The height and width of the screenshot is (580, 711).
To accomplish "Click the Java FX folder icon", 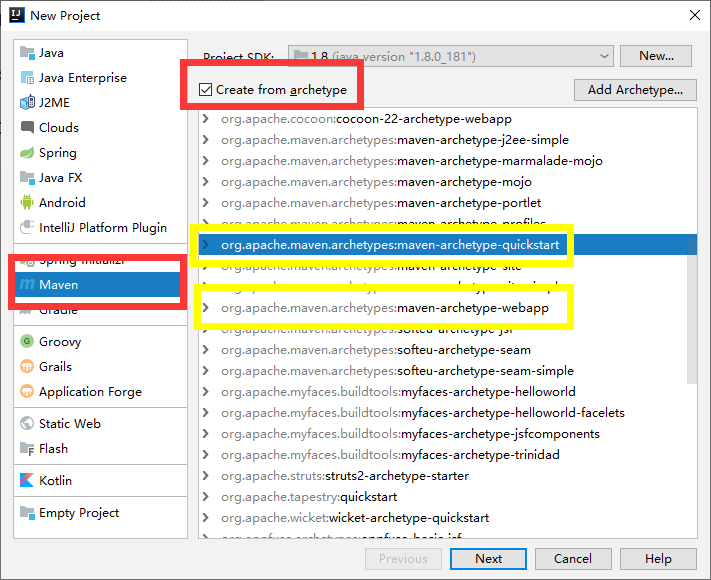I will tap(27, 178).
